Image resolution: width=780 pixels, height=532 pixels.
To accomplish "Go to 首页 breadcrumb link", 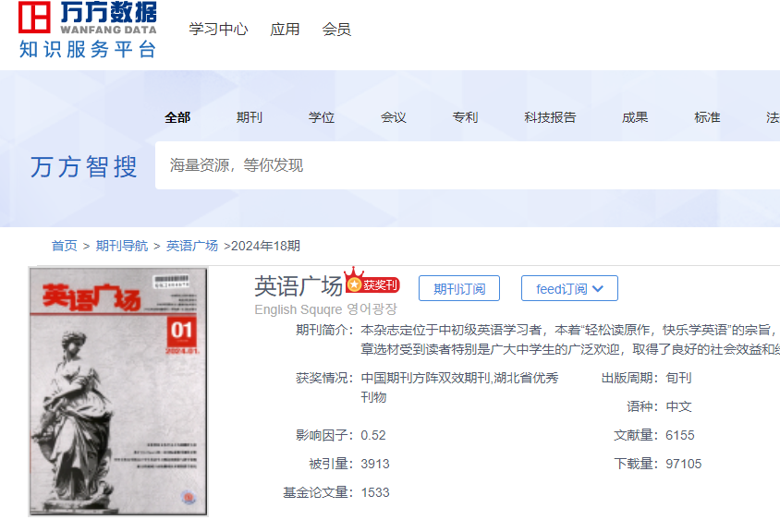I will click(65, 246).
